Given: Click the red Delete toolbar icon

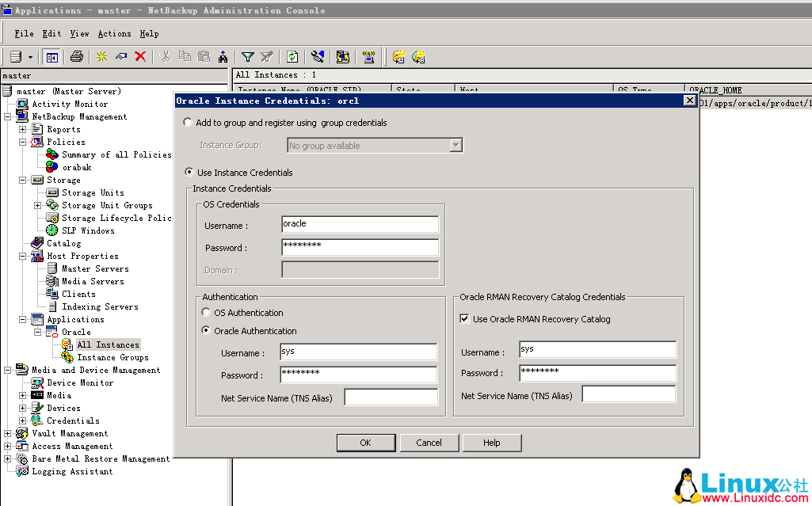Looking at the screenshot, I should tap(140, 56).
